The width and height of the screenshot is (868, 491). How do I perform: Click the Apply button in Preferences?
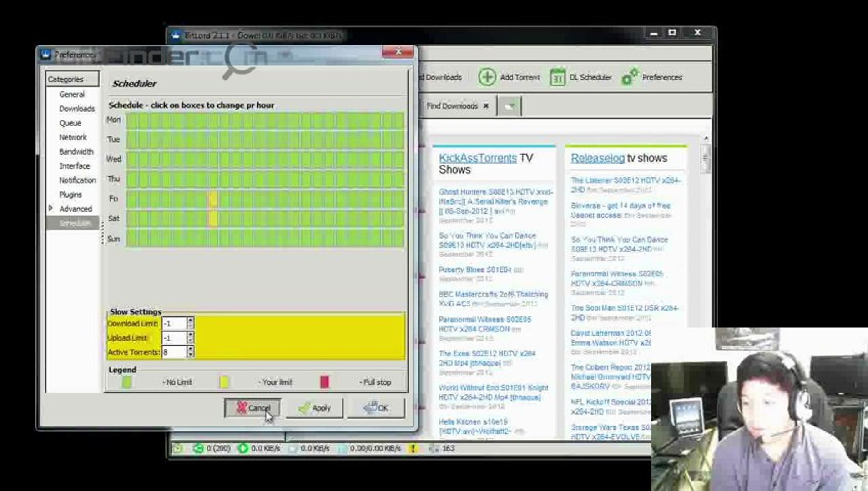pyautogui.click(x=314, y=408)
